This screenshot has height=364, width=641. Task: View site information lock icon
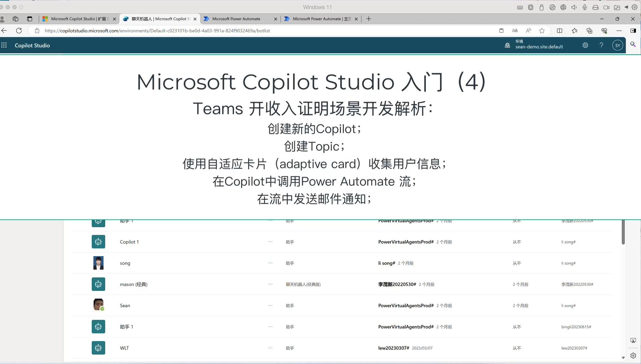pyautogui.click(x=37, y=31)
